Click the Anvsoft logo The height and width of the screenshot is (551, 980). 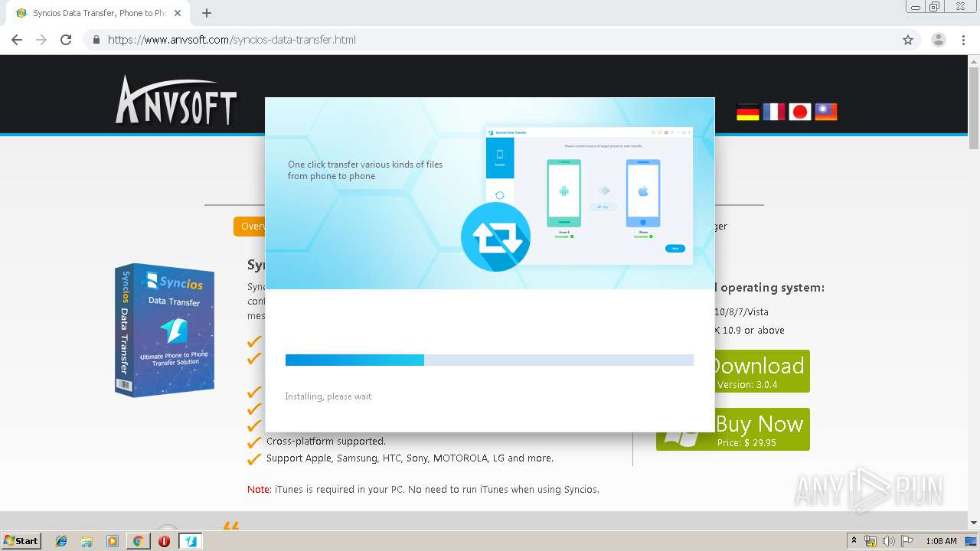pyautogui.click(x=176, y=99)
